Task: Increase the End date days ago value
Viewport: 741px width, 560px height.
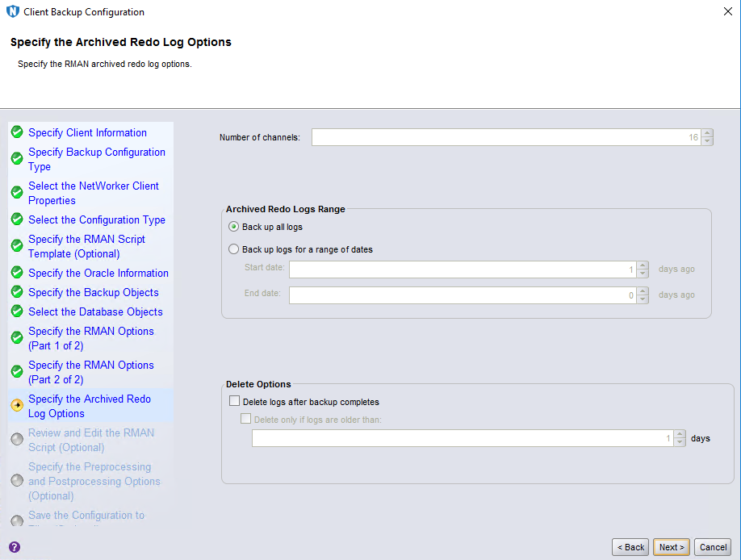Action: 643,291
